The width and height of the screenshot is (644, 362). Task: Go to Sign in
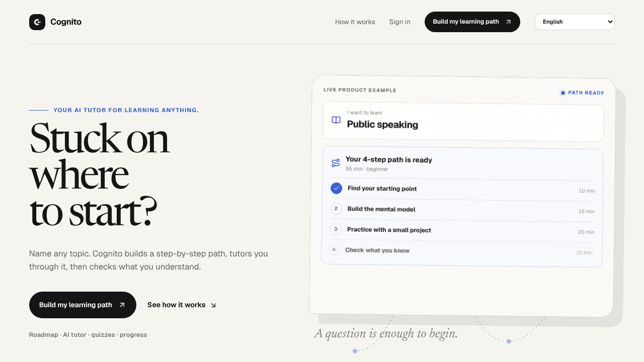[400, 22]
